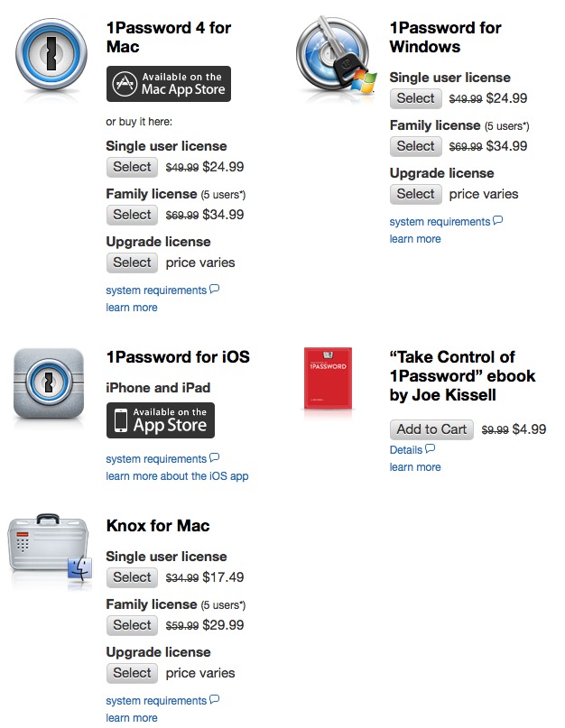Image resolution: width=565 pixels, height=728 pixels.
Task: Click the 1Password for Windows key icon
Action: [x=335, y=57]
